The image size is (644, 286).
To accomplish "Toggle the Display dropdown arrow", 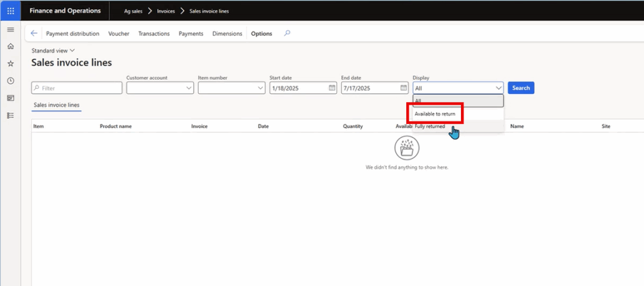I will pyautogui.click(x=499, y=88).
